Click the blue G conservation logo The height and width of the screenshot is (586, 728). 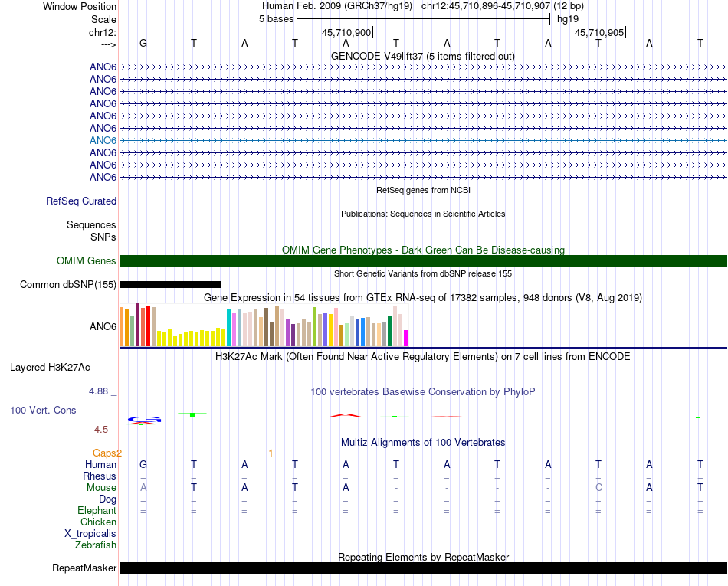click(144, 420)
